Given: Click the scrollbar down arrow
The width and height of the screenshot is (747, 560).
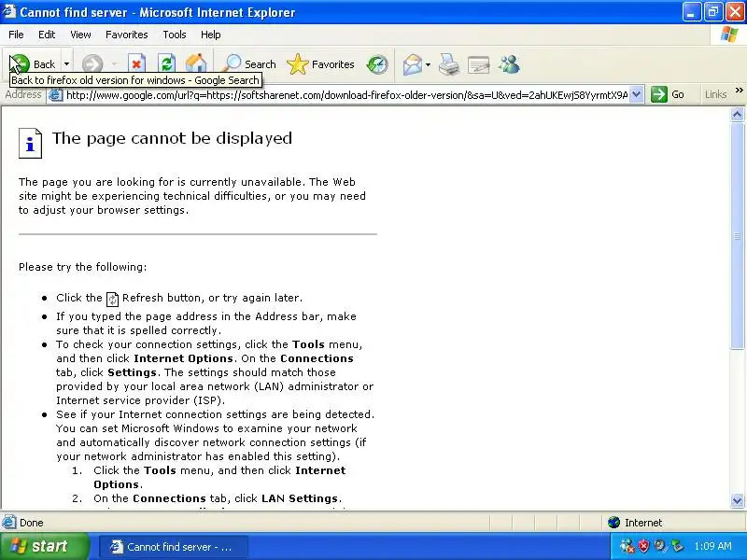Looking at the screenshot, I should pyautogui.click(x=737, y=500).
